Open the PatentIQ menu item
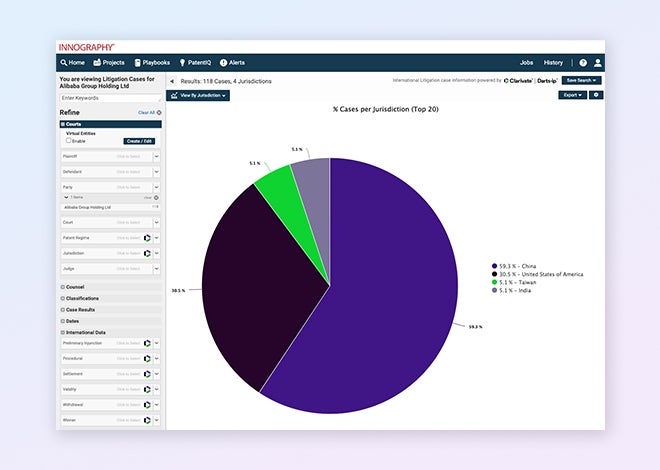 click(x=197, y=62)
